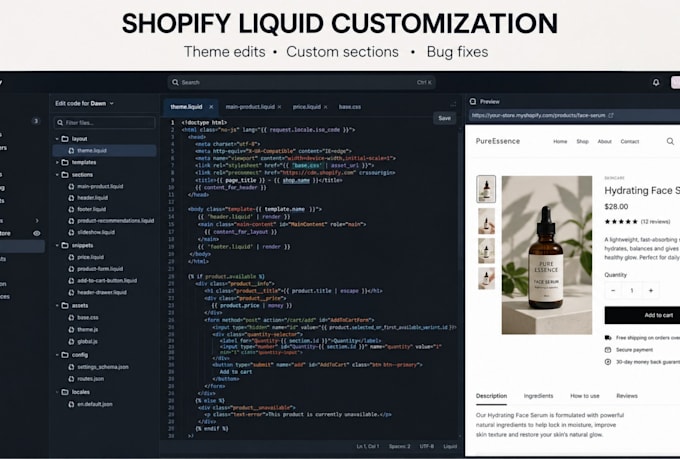Open main-product.liquid in sections folder

[100, 187]
